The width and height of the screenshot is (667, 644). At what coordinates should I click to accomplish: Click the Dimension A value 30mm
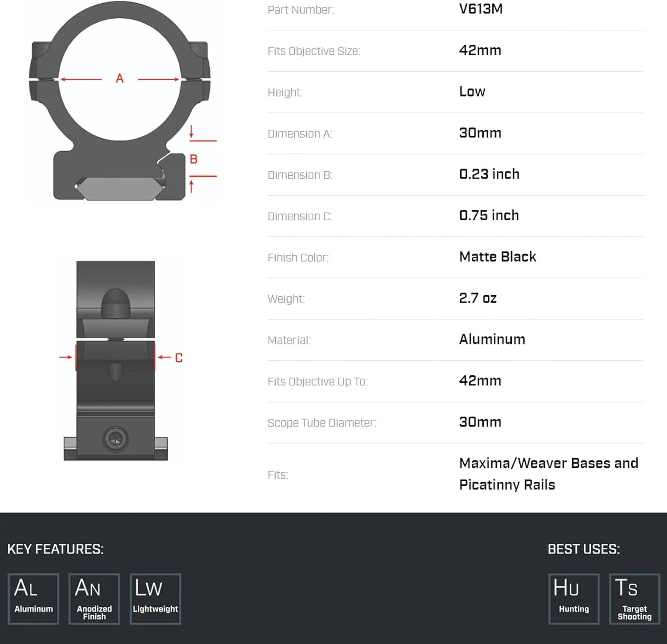pyautogui.click(x=480, y=133)
